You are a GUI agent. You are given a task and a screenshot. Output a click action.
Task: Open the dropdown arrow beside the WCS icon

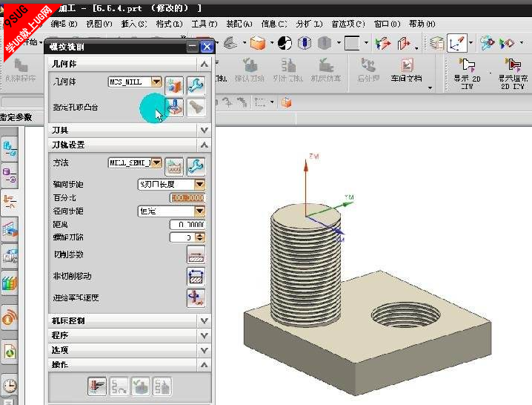471,43
